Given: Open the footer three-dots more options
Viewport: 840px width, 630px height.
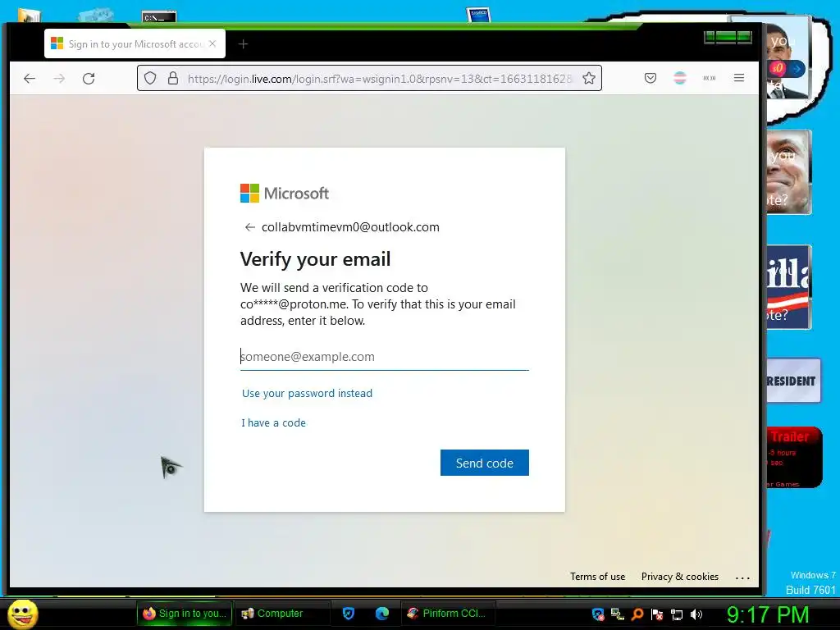Looking at the screenshot, I should tap(742, 577).
